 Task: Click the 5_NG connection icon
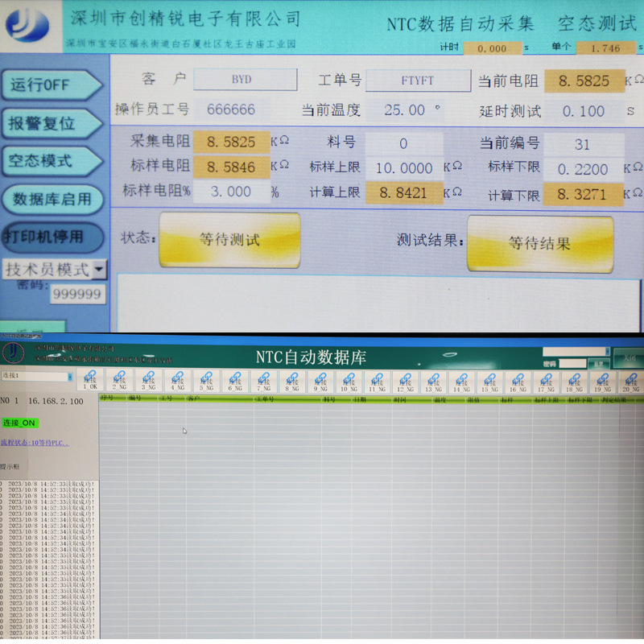pos(206,380)
